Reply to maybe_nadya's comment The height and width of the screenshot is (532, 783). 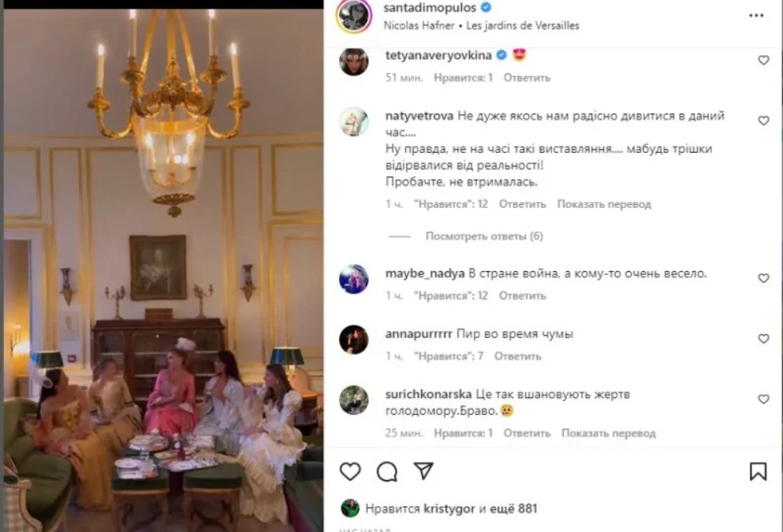[522, 296]
